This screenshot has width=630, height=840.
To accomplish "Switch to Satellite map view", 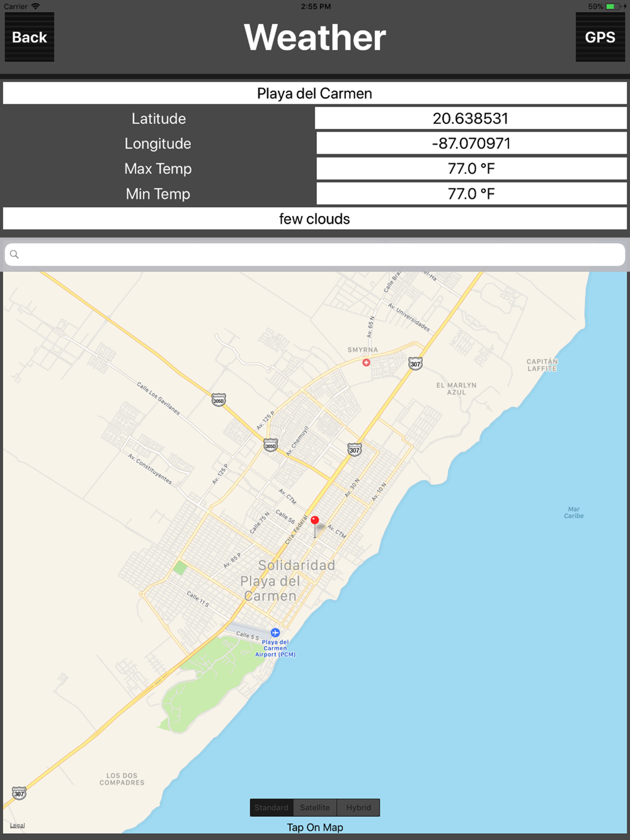I will click(x=315, y=807).
